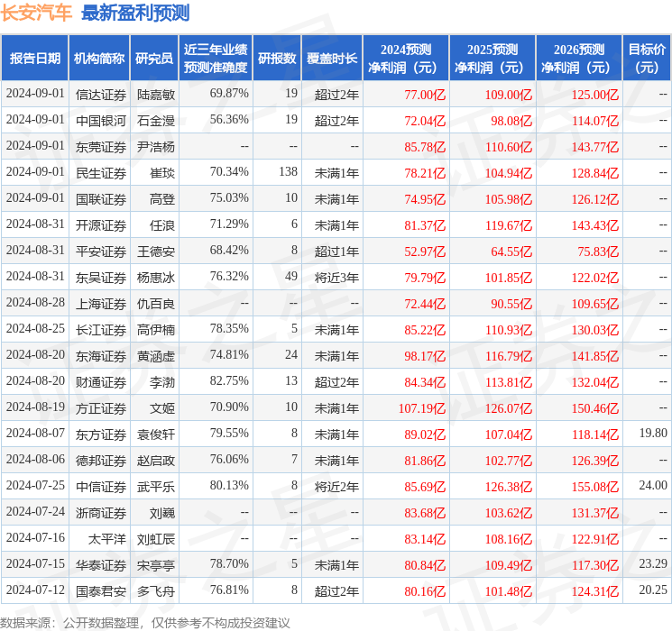Select the 东方证券 institution cell
This screenshot has width=672, height=631.
click(101, 434)
